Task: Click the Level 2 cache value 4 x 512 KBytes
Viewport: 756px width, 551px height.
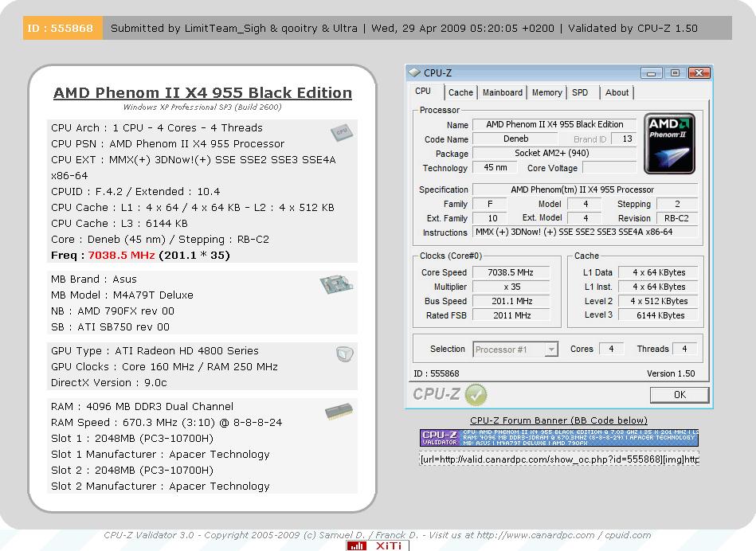Action: coord(658,301)
